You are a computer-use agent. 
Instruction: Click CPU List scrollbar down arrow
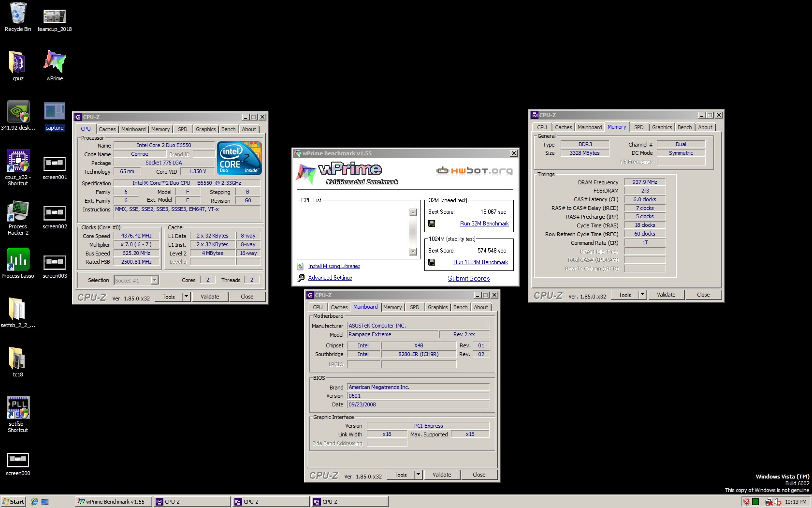tap(413, 251)
